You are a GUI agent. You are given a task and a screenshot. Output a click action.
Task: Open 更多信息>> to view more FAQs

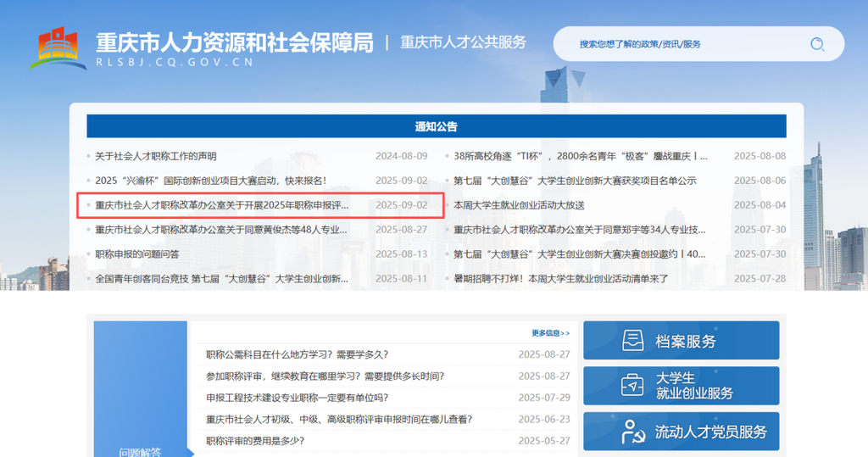pos(550,333)
